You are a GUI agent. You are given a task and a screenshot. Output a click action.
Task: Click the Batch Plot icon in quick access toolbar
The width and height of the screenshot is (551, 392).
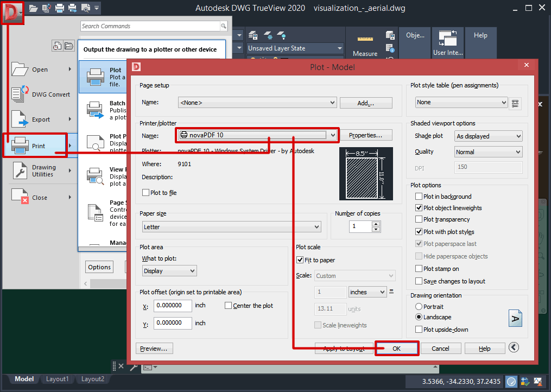click(x=72, y=8)
